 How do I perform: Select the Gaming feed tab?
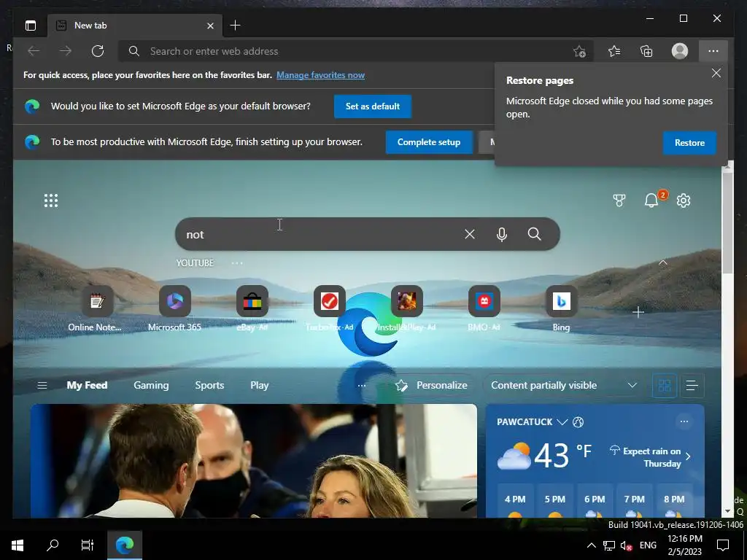coord(151,385)
